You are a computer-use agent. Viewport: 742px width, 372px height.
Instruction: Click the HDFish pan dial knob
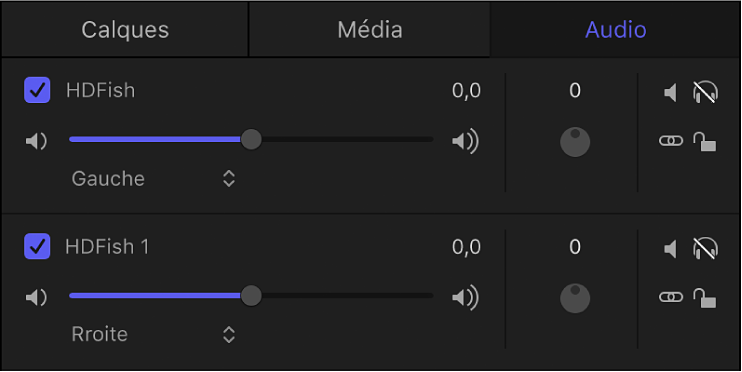coord(575,142)
